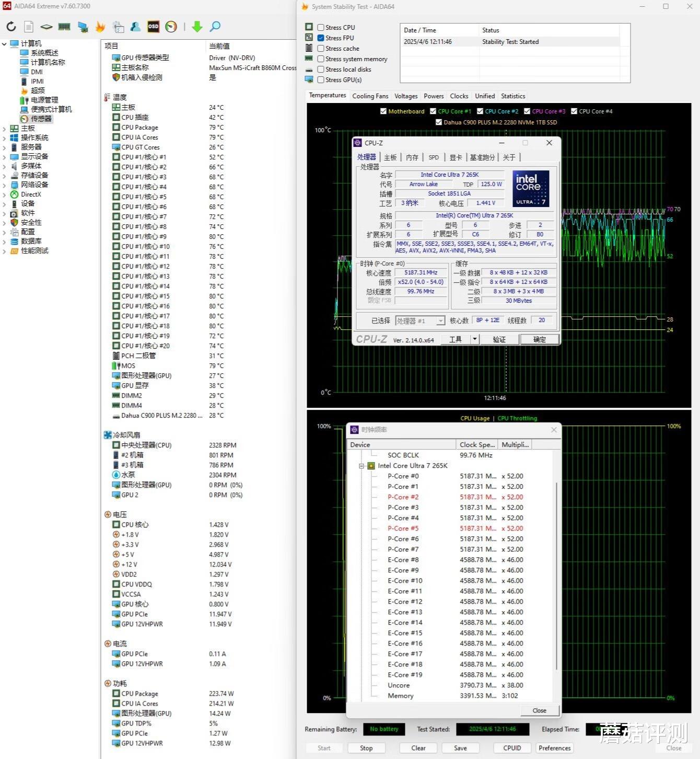Expand the 主板 tree node
The height and width of the screenshot is (759, 700).
point(5,129)
